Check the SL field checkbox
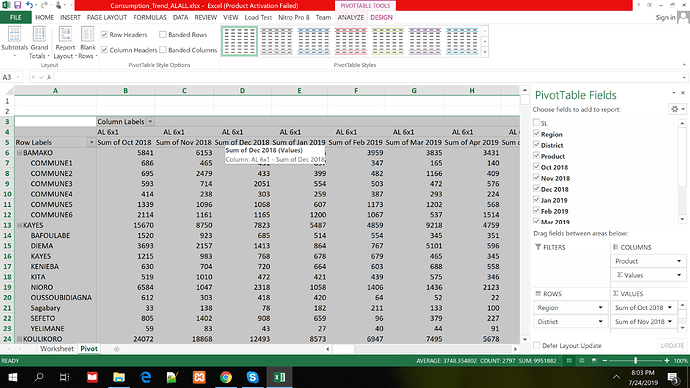 [536, 123]
